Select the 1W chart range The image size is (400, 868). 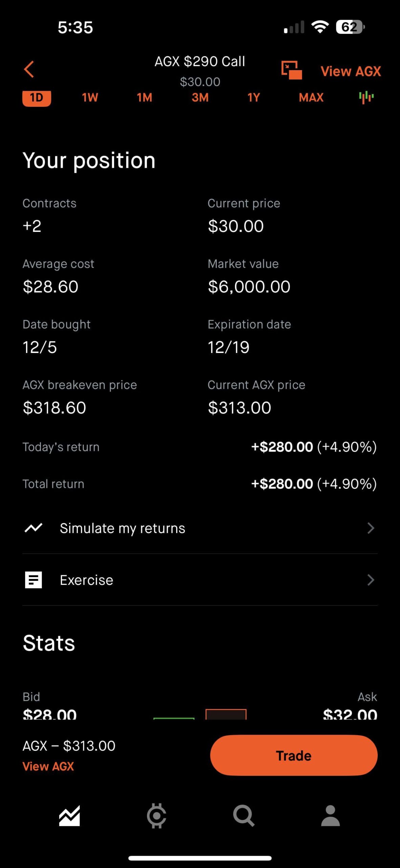[90, 98]
